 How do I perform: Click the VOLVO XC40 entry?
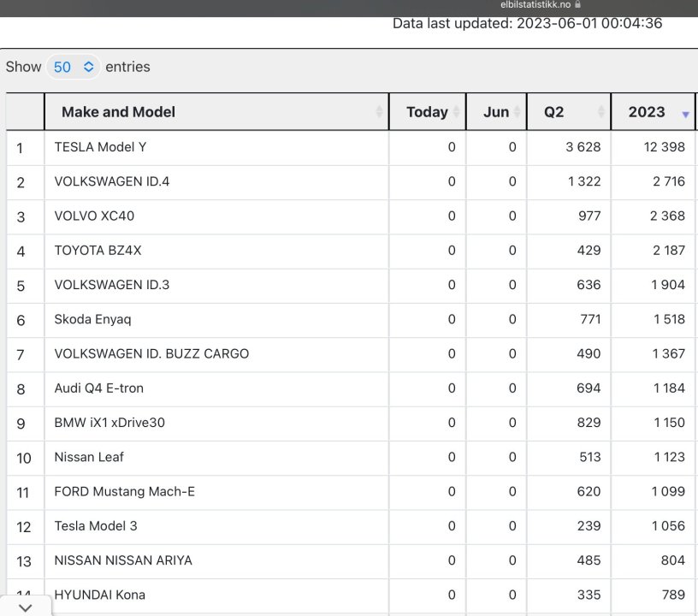click(94, 216)
